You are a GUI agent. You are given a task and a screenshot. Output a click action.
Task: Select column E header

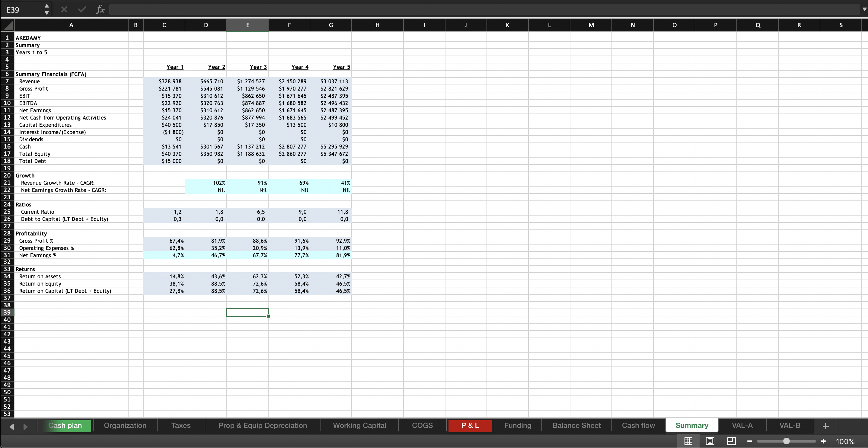(247, 25)
